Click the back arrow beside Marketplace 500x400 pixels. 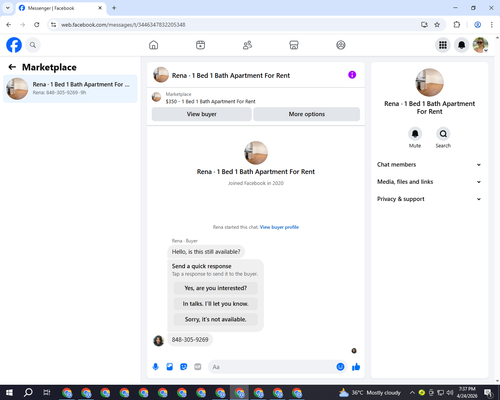click(x=12, y=67)
